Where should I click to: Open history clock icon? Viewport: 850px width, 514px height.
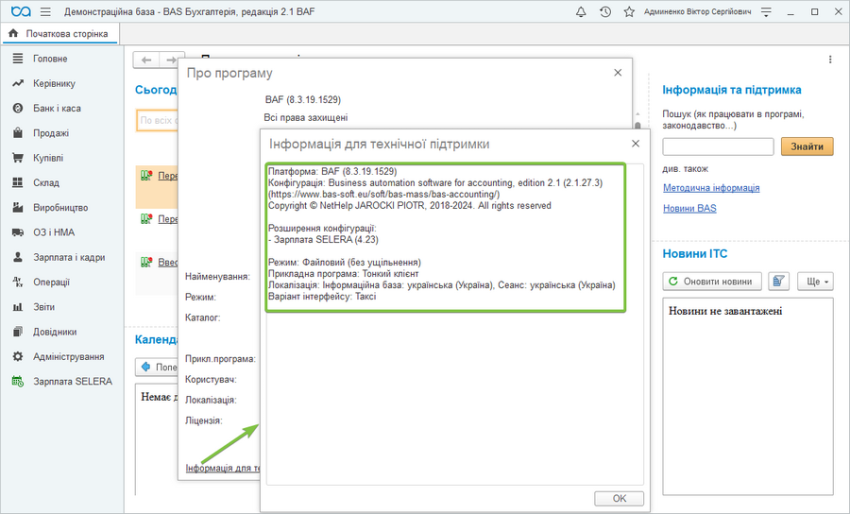tap(606, 11)
